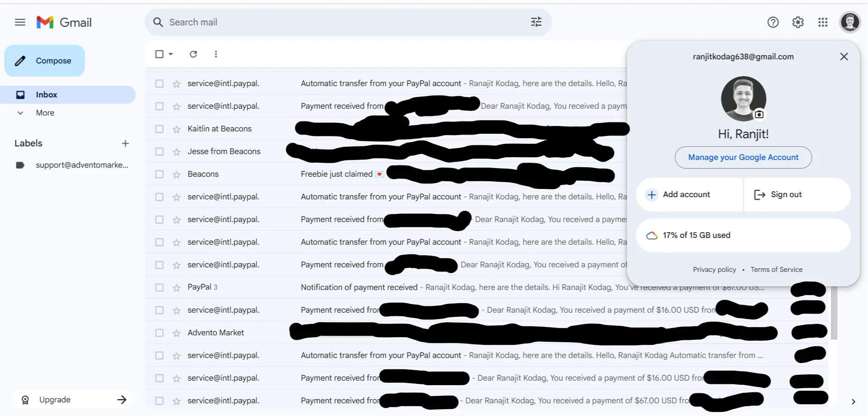Viewport: 868px width, 416px height.
Task: Tick the Jesse from Beacons email checkbox
Action: pyautogui.click(x=159, y=151)
